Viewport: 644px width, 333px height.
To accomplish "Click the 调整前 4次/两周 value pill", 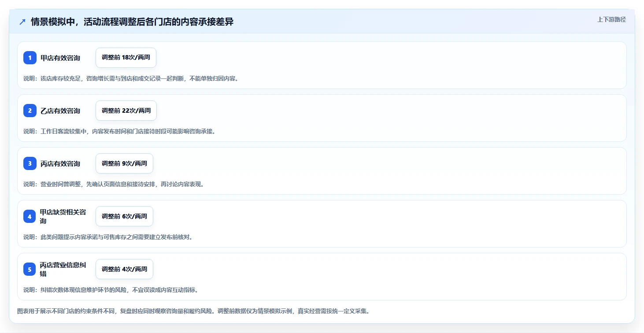I will (124, 269).
